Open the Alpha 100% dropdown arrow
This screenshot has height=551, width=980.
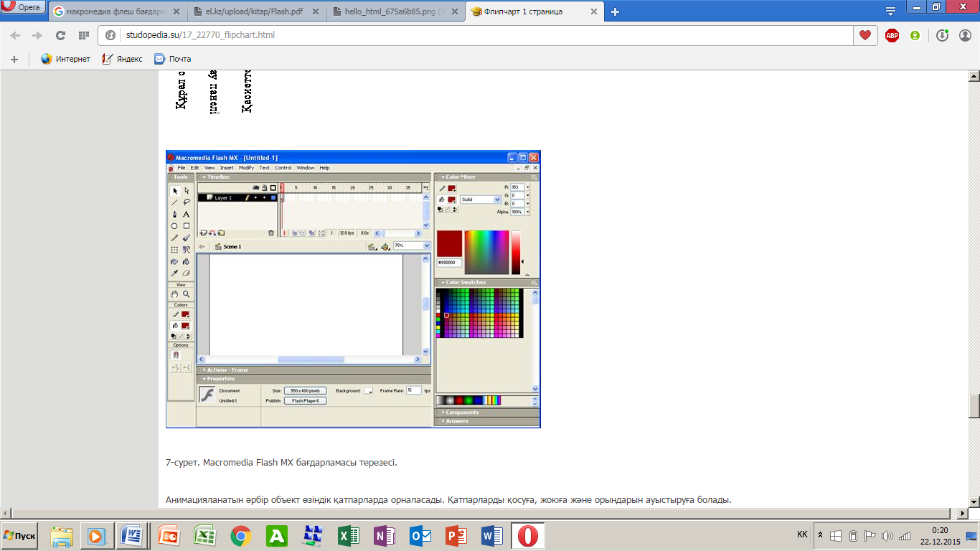click(x=528, y=212)
